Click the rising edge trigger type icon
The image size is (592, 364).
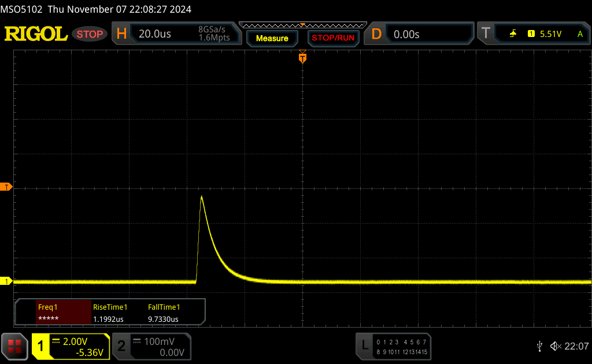click(x=513, y=34)
